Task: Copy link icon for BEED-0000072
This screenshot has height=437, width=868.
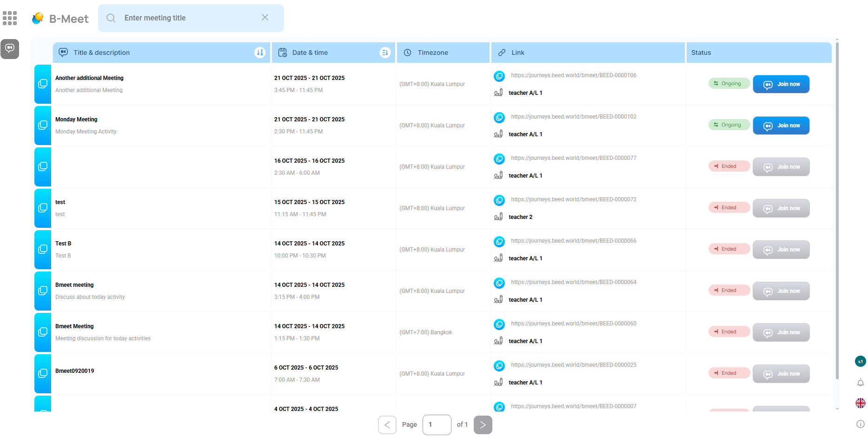Action: point(499,200)
